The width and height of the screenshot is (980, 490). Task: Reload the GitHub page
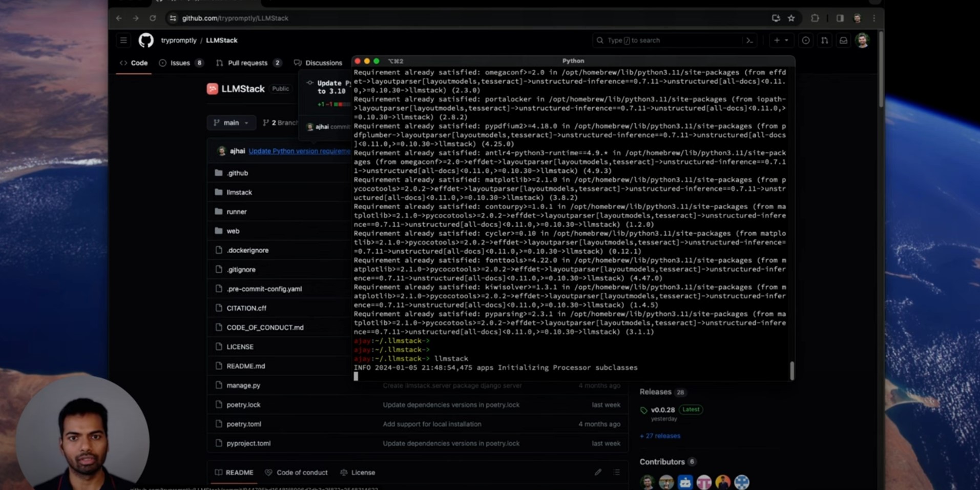point(153,18)
